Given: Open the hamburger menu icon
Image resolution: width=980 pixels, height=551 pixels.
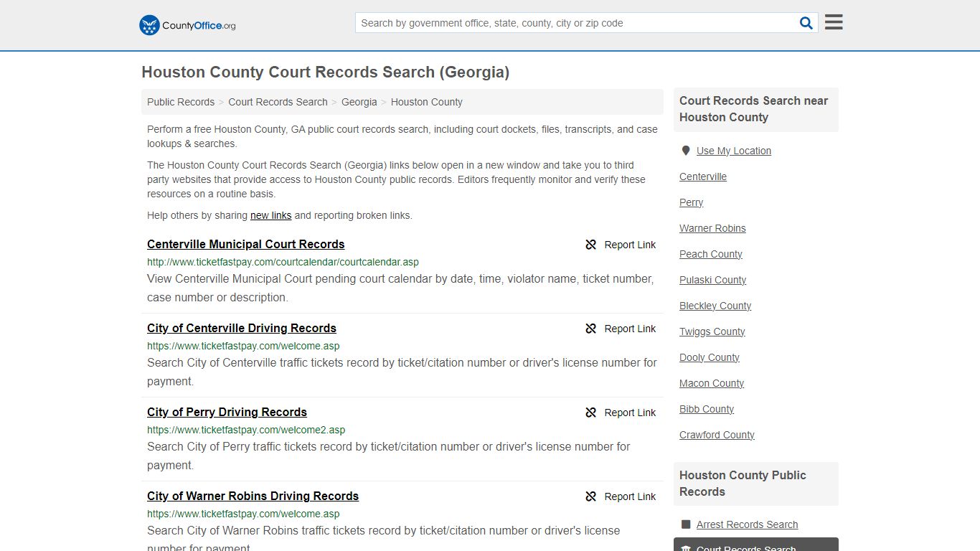Looking at the screenshot, I should pos(834,22).
